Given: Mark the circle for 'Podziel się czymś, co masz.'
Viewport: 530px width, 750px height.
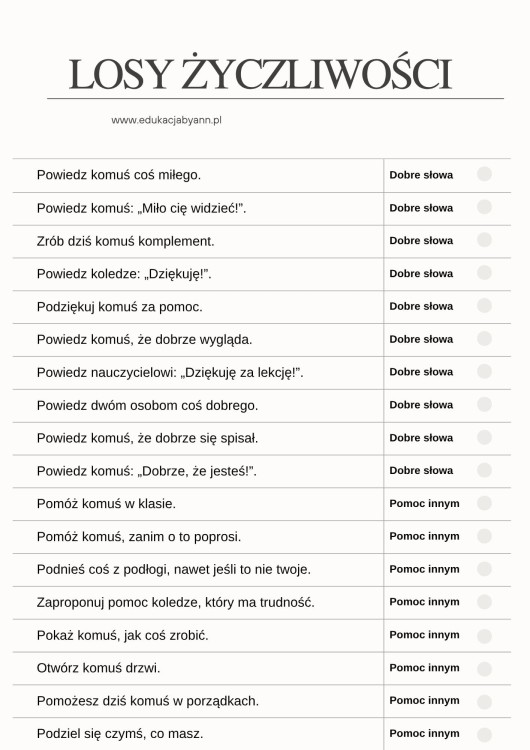Looking at the screenshot, I should coord(484,735).
